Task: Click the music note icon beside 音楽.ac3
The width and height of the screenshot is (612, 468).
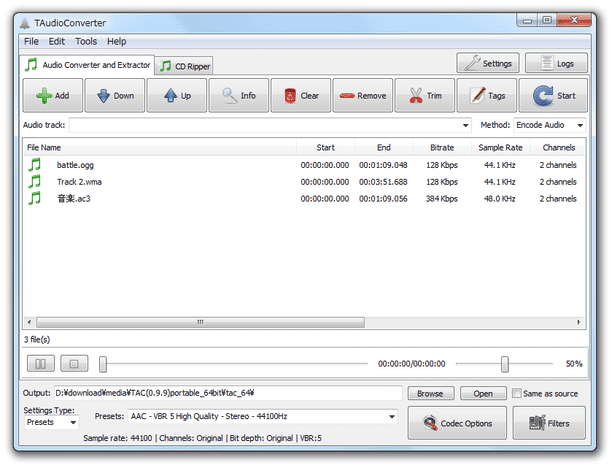Action: pos(34,198)
